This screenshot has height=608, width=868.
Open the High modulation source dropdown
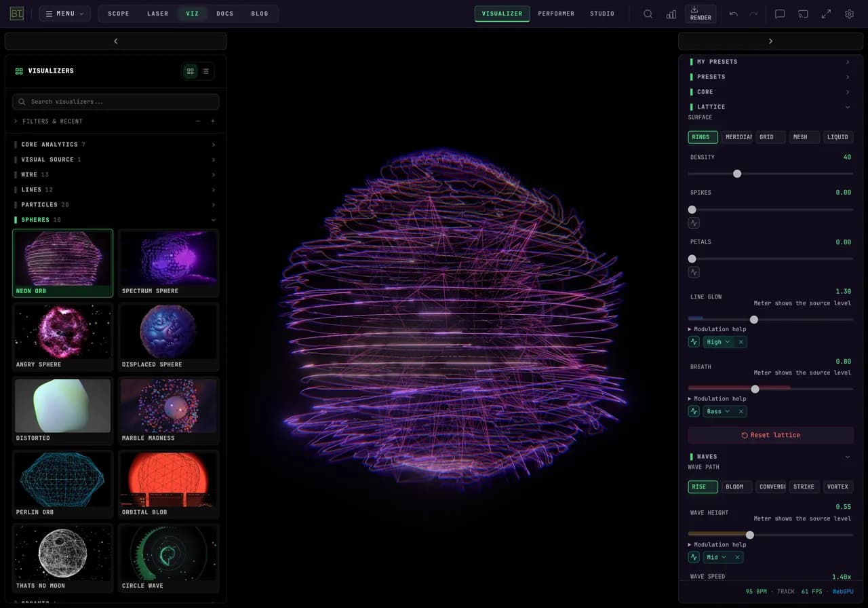[718, 342]
